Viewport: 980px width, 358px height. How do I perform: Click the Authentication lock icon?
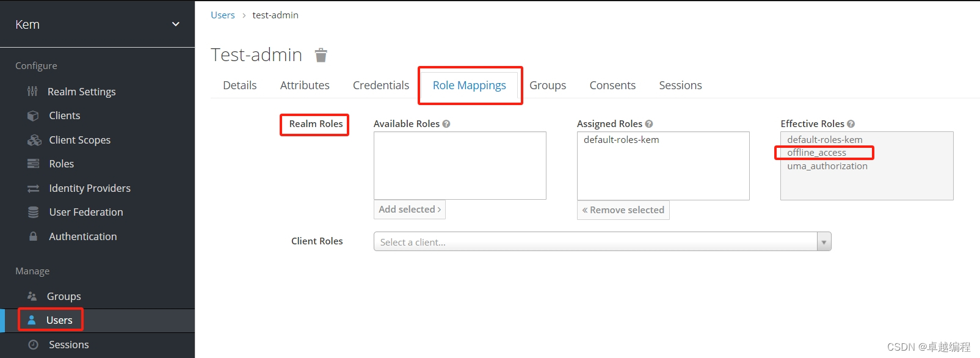pos(33,236)
